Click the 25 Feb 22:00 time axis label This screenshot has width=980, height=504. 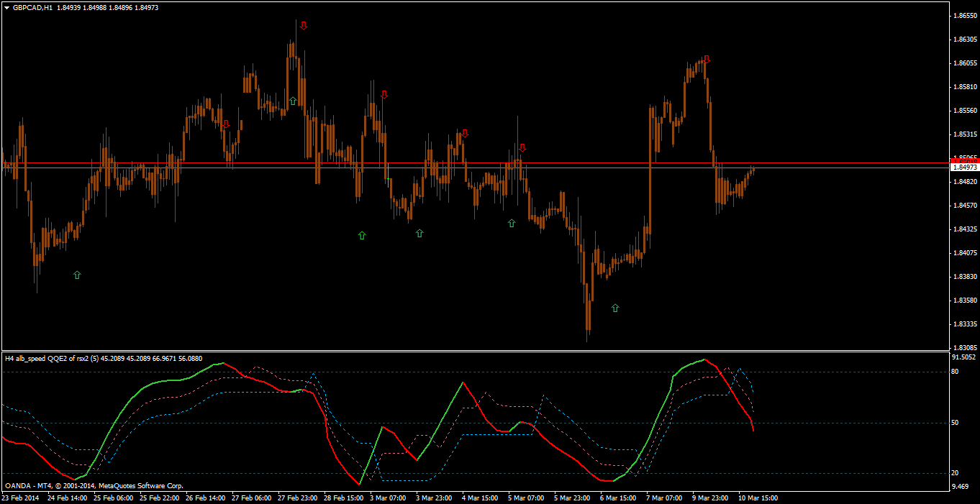coord(160,498)
